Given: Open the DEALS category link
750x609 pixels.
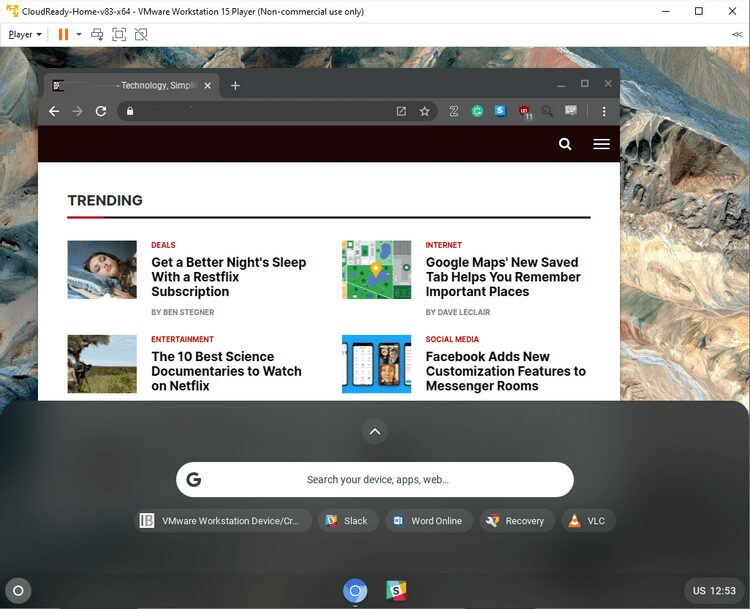Looking at the screenshot, I should (163, 245).
